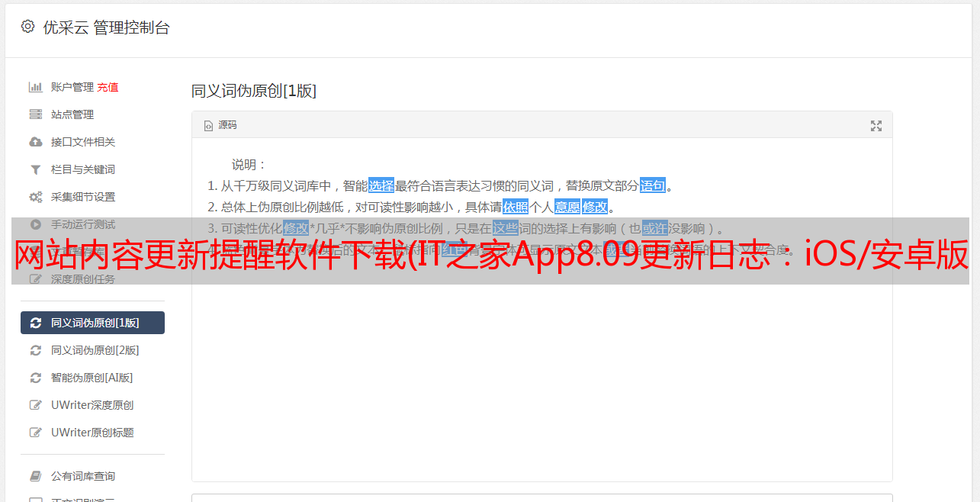The width and height of the screenshot is (980, 502).
Task: Click the source code icon beside 源码
Action: [x=208, y=126]
